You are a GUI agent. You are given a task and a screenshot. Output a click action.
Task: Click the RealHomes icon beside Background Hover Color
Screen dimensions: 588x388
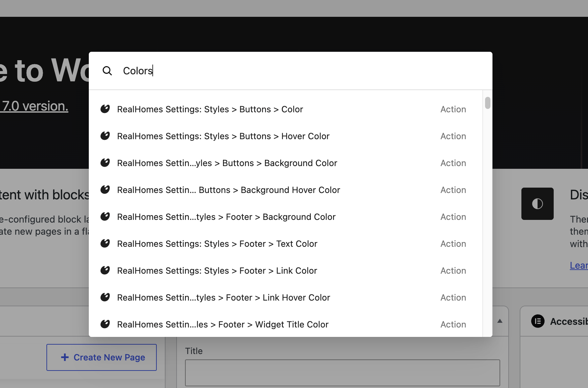click(105, 190)
